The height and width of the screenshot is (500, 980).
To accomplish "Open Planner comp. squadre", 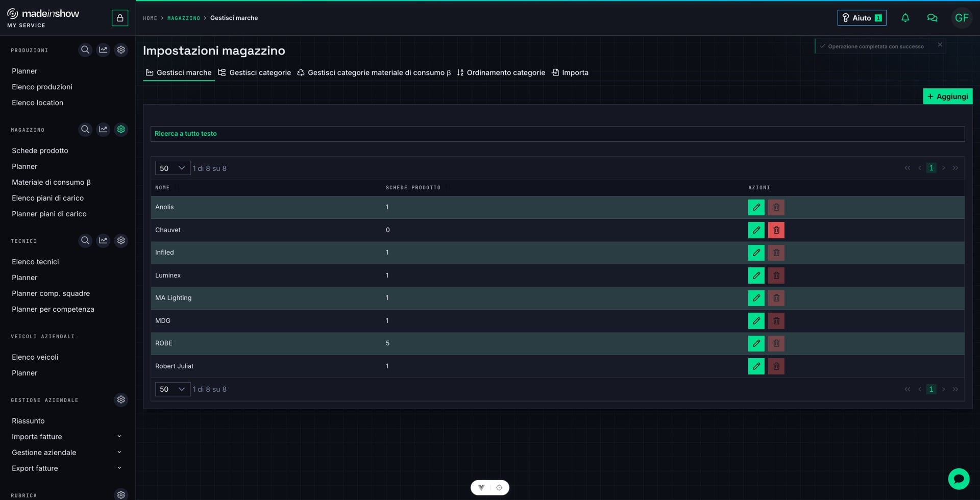I will pyautogui.click(x=51, y=293).
